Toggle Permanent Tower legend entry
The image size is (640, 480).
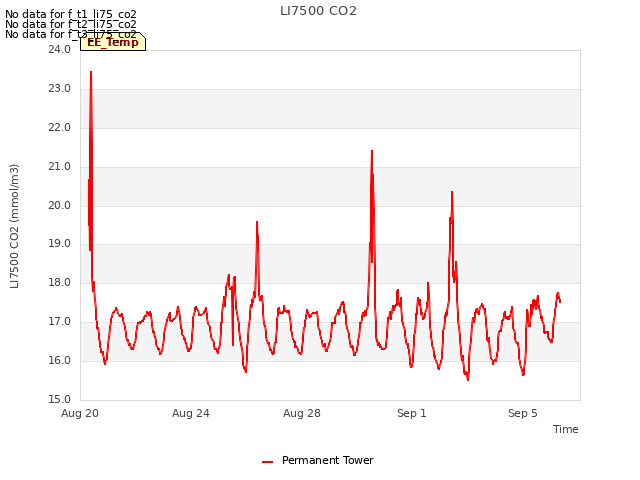[318, 460]
